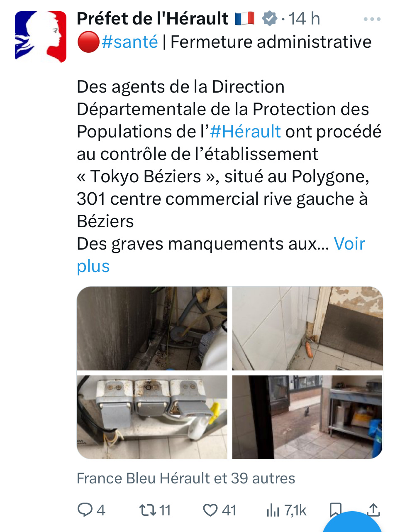
Task: Open the "14 h" tweet timestamp
Action: pyautogui.click(x=304, y=19)
